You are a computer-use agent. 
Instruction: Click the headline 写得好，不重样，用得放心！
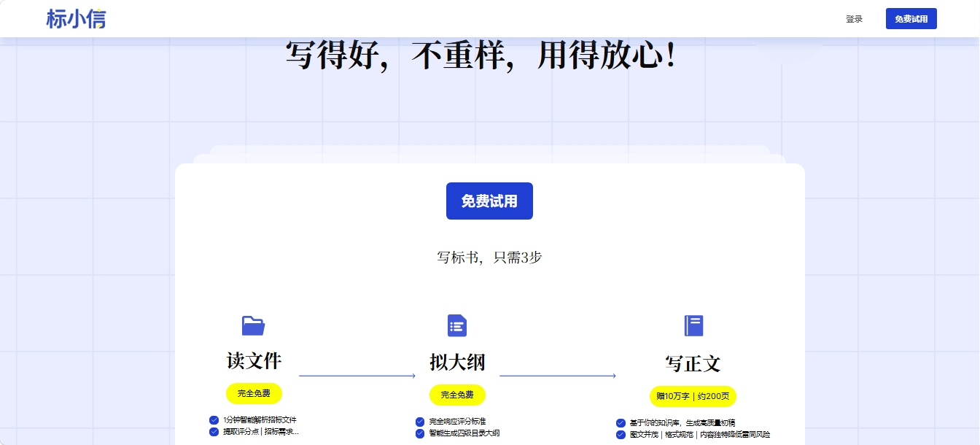(x=481, y=55)
